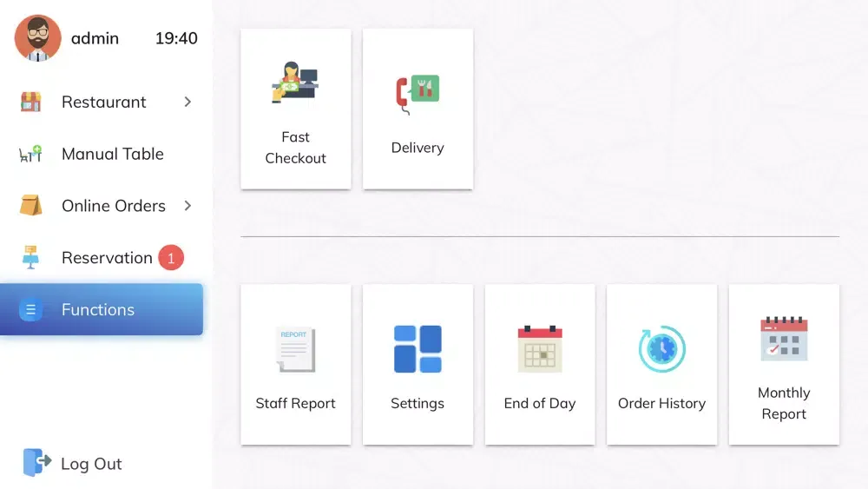This screenshot has width=868, height=489.
Task: Open the Order History clock icon
Action: coord(661,349)
